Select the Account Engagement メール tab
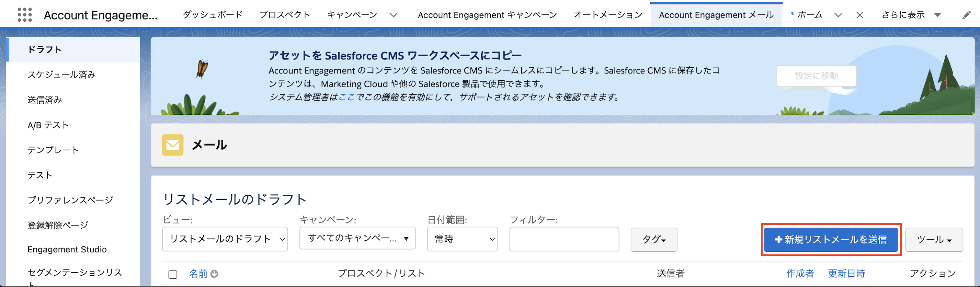The image size is (980, 287). coord(716,15)
